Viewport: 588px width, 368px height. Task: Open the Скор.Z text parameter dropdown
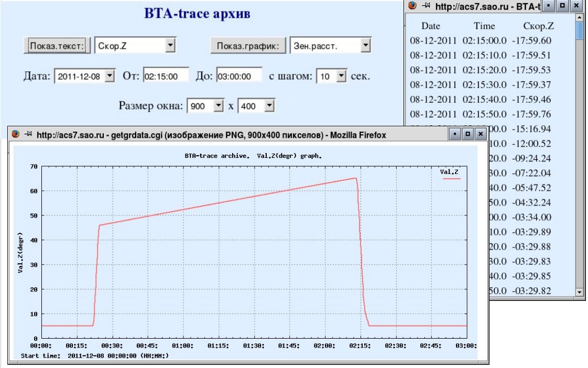170,46
